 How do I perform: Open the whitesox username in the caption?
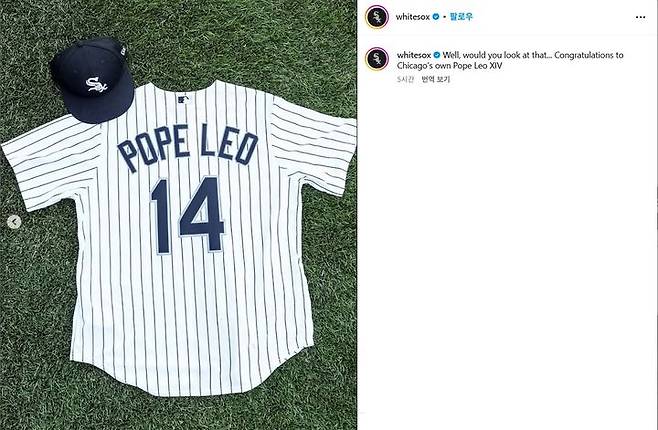click(x=414, y=55)
